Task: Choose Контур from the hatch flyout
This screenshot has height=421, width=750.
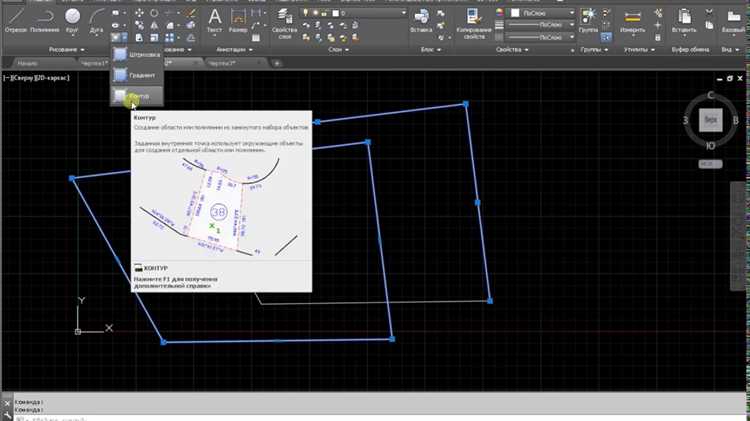Action: click(137, 96)
